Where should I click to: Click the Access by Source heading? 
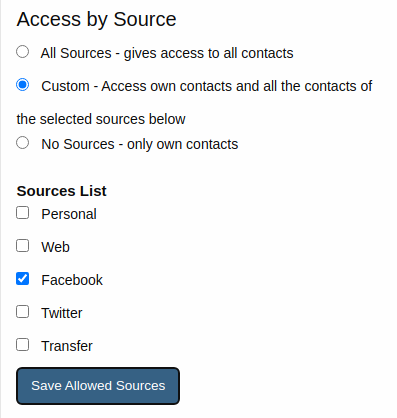tap(96, 19)
